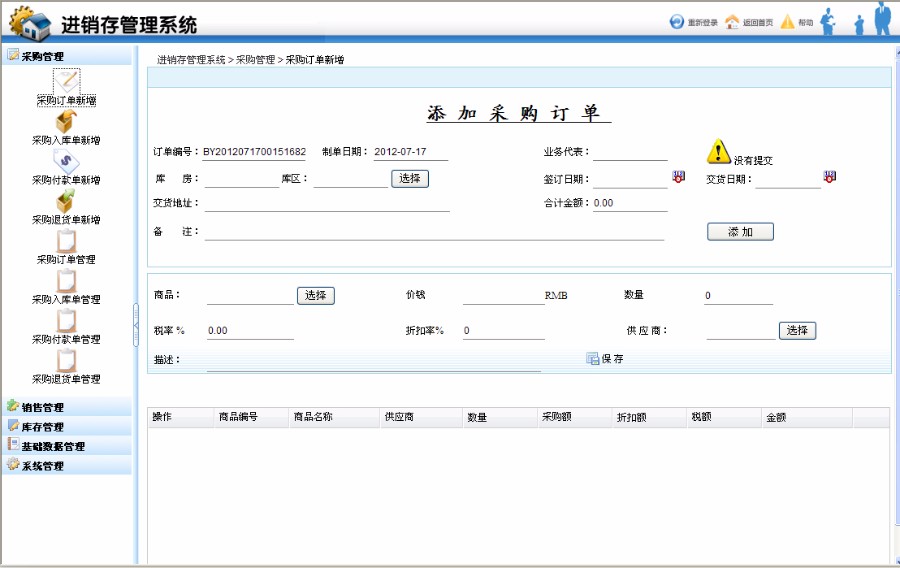Click the 税率 % input field
The height and width of the screenshot is (568, 900).
(x=250, y=331)
